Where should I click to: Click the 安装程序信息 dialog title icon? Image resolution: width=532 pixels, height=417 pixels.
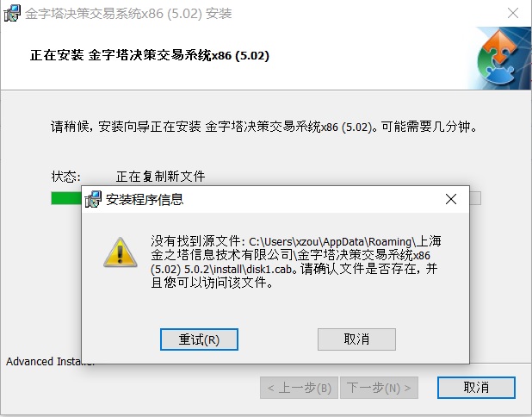click(x=93, y=199)
